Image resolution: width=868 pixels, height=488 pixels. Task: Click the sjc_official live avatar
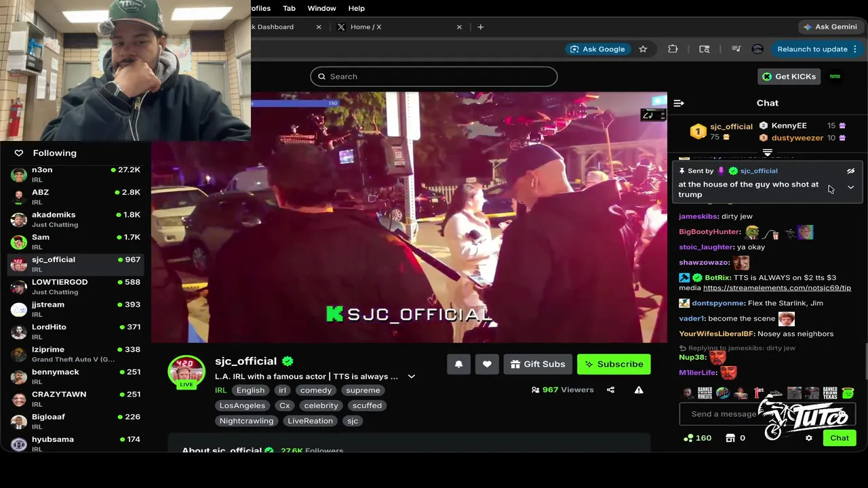coord(186,372)
